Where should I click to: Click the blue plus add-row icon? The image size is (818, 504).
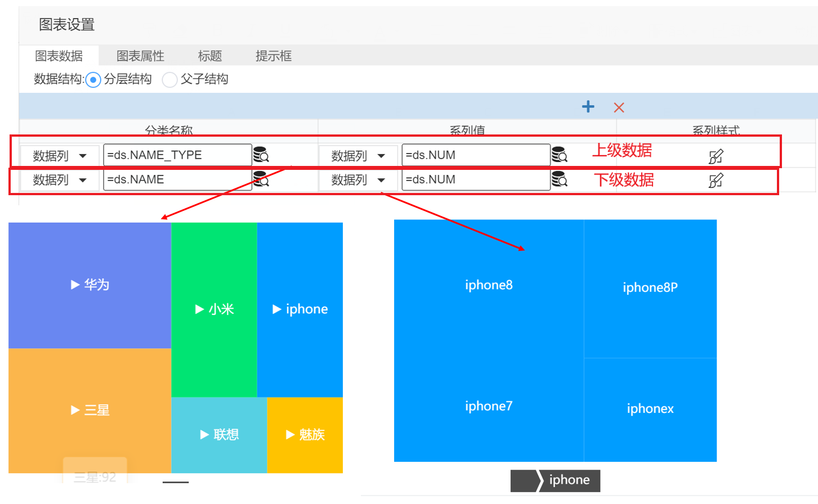[x=588, y=107]
